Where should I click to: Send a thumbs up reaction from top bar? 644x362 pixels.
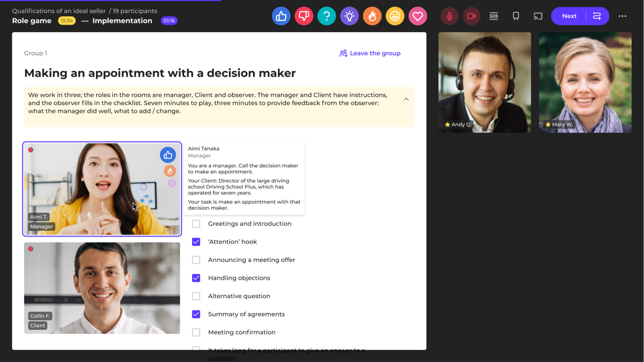(281, 16)
